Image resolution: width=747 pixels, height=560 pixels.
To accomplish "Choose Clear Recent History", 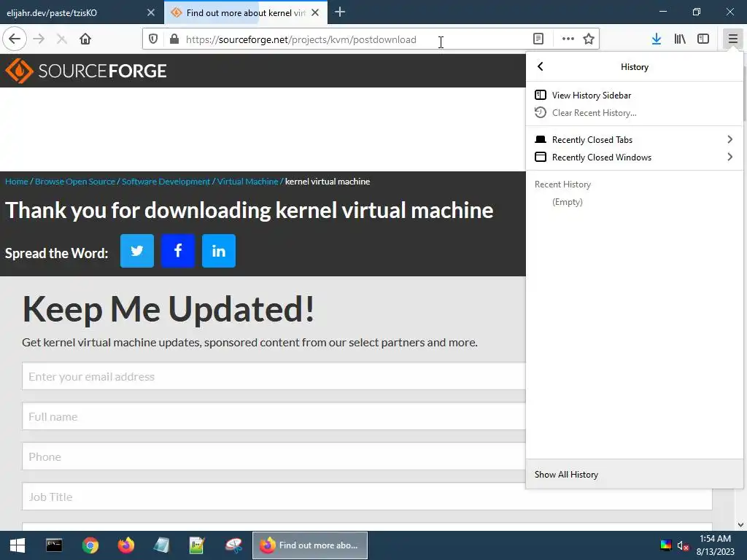I will coord(634,113).
